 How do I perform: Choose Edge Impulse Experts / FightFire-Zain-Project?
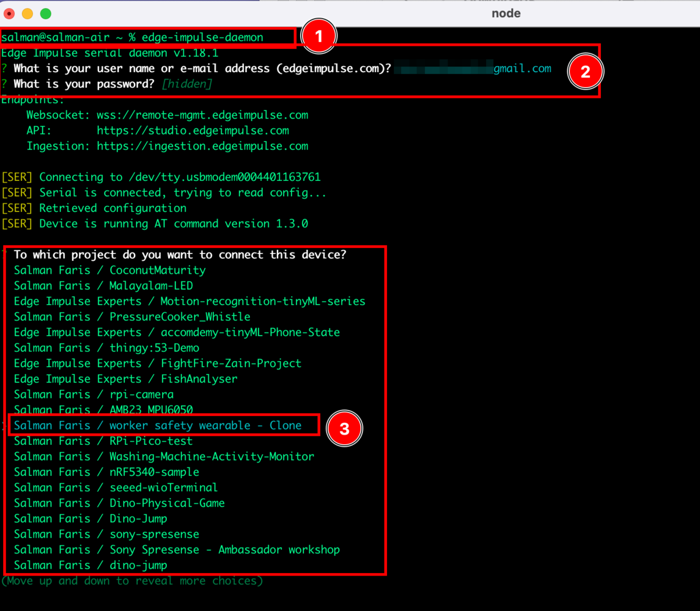[158, 364]
